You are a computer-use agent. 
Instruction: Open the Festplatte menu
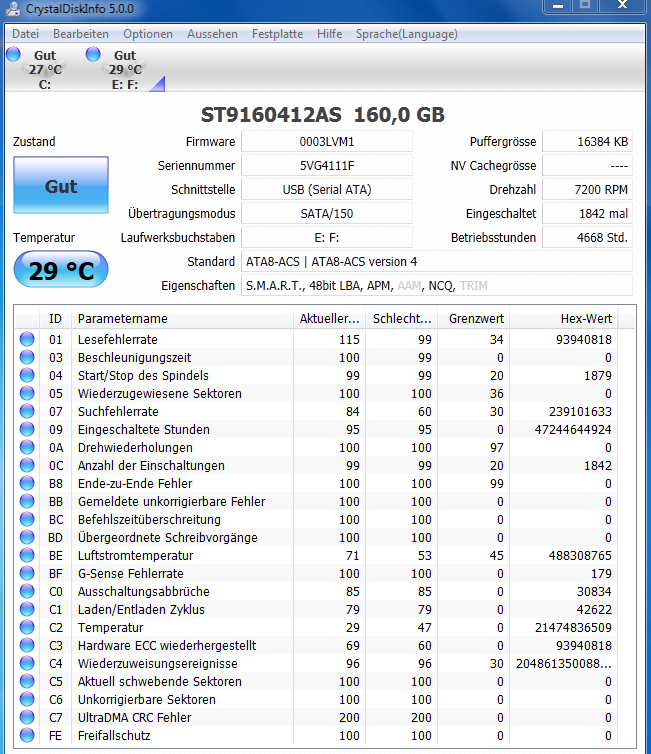277,34
